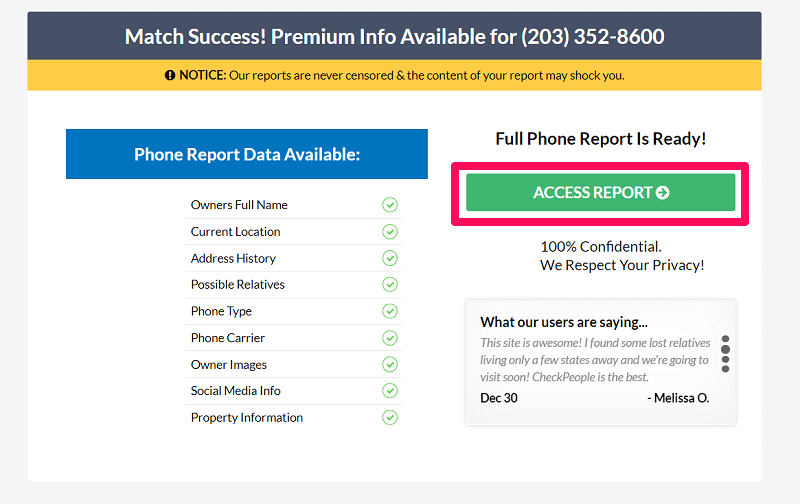Click the checkmark beside Owners Full Name
The width and height of the screenshot is (800, 504).
(x=390, y=205)
